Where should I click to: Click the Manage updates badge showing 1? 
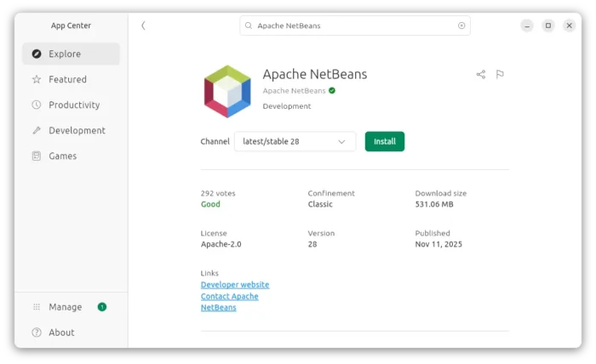102,306
